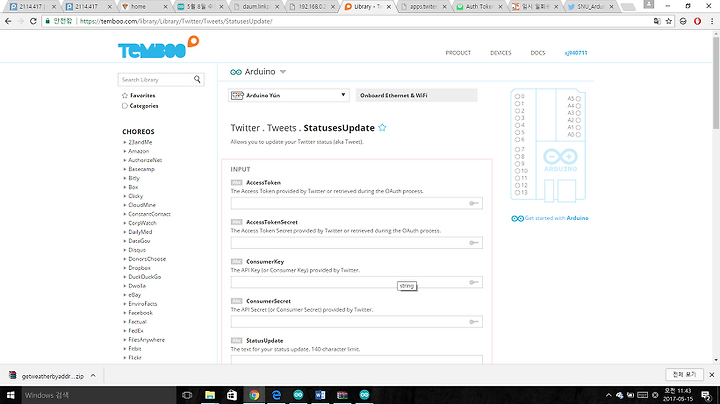Click the Arduino board diagram image

click(x=548, y=145)
